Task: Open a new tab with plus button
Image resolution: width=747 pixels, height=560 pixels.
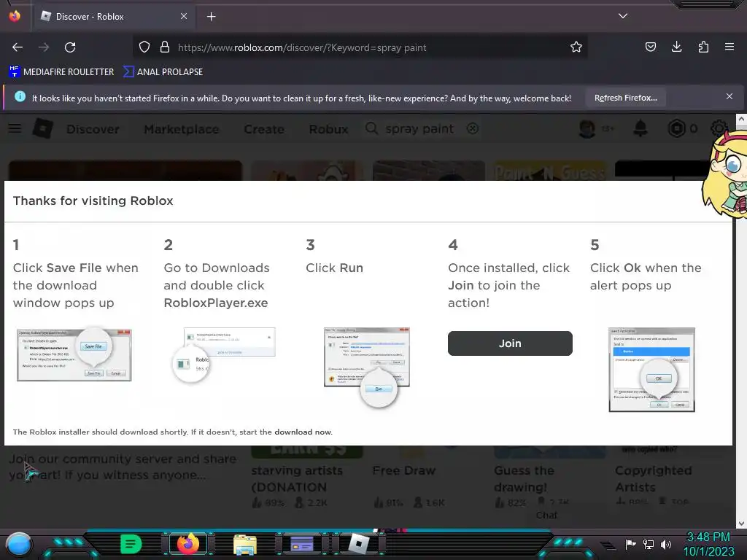Action: tap(211, 17)
